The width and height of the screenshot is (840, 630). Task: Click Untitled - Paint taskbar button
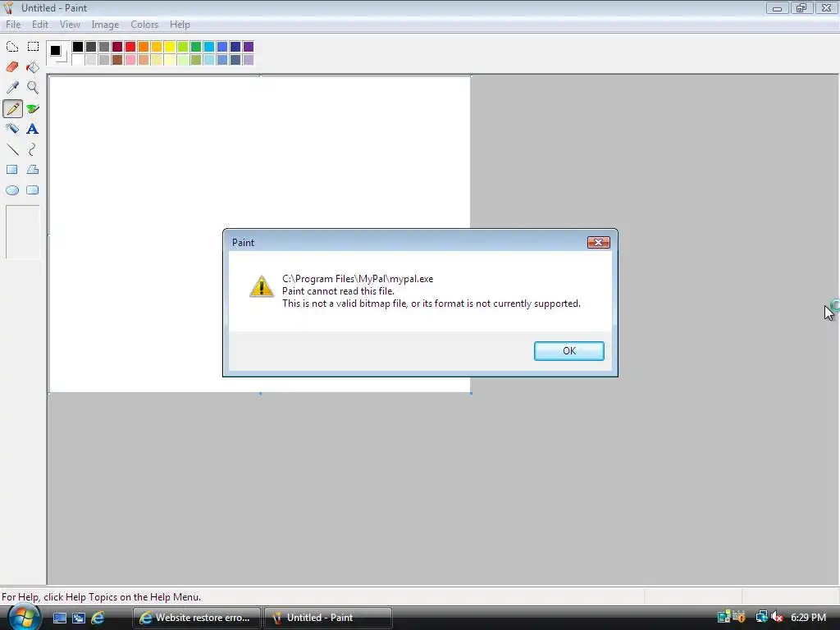pos(328,618)
